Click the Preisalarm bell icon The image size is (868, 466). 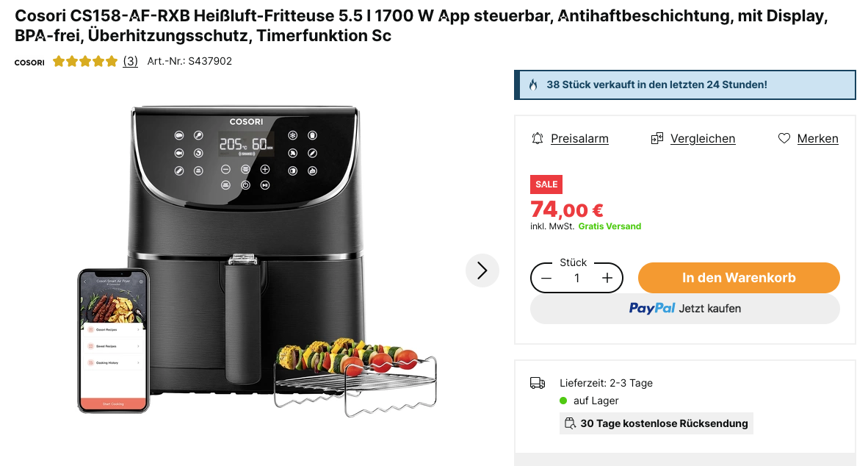[537, 138]
